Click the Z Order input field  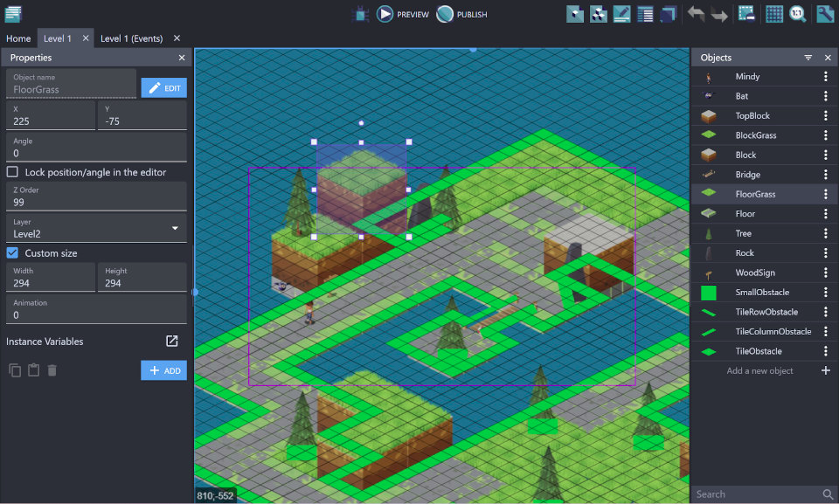pos(96,202)
